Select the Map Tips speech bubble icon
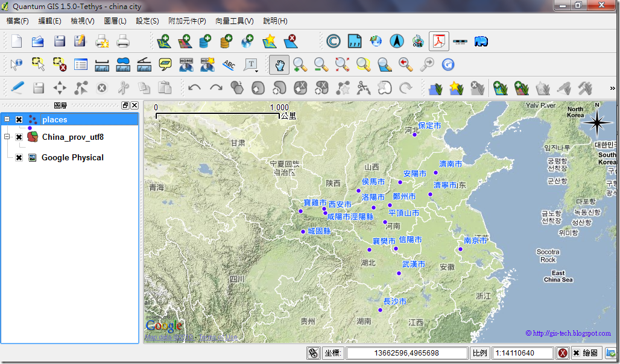Screen dimensions: 620x364 pyautogui.click(x=165, y=64)
